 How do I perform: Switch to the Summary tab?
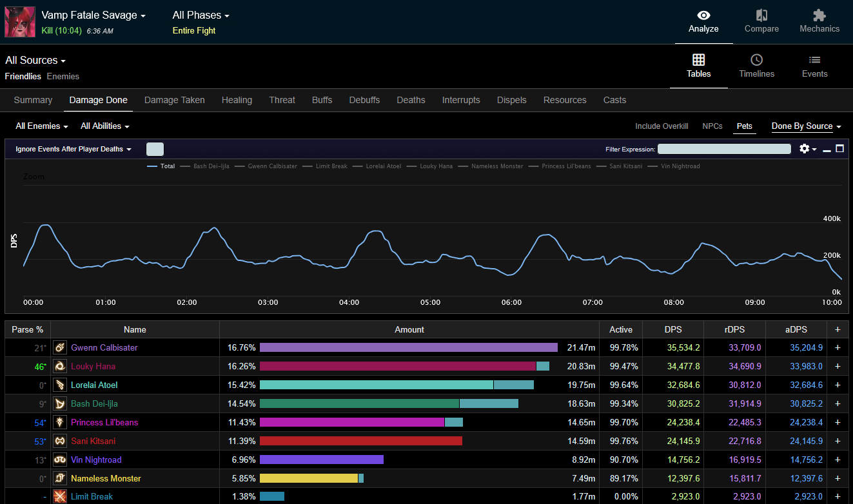tap(33, 100)
